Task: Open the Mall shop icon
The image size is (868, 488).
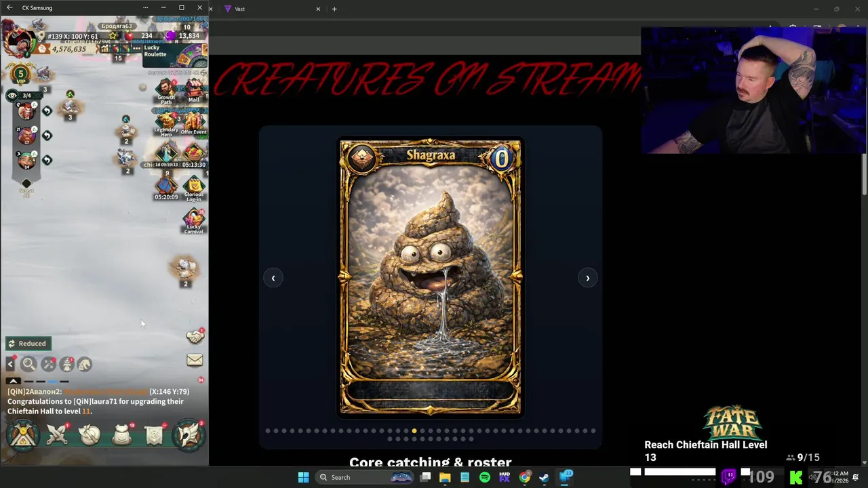Action: click(194, 91)
